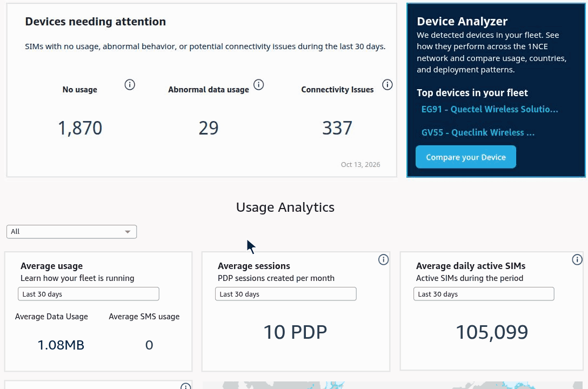
Task: Click the Device Analyzer heading
Action: tap(462, 22)
